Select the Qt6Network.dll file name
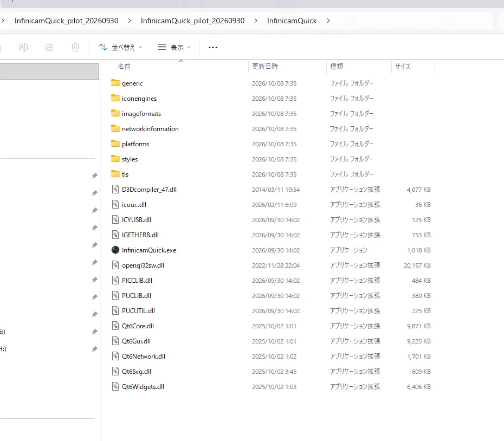The height and width of the screenshot is (441, 504). pyautogui.click(x=144, y=356)
